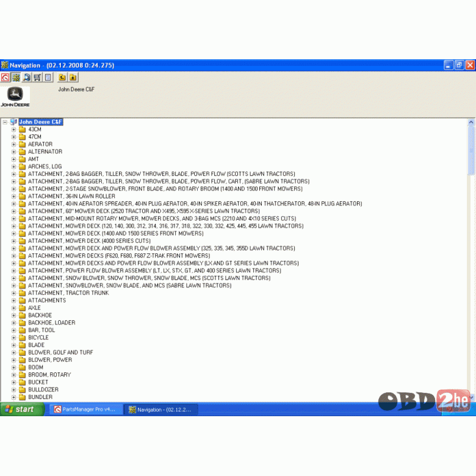Select the BUNDLER tree item
This screenshot has width=476, height=476.
[x=40, y=397]
